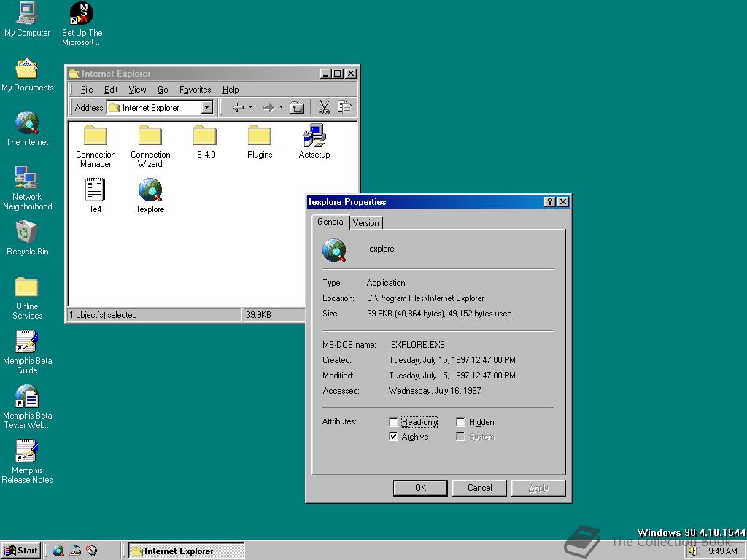The height and width of the screenshot is (560, 747).
Task: Click the Type value Application
Action: [386, 283]
